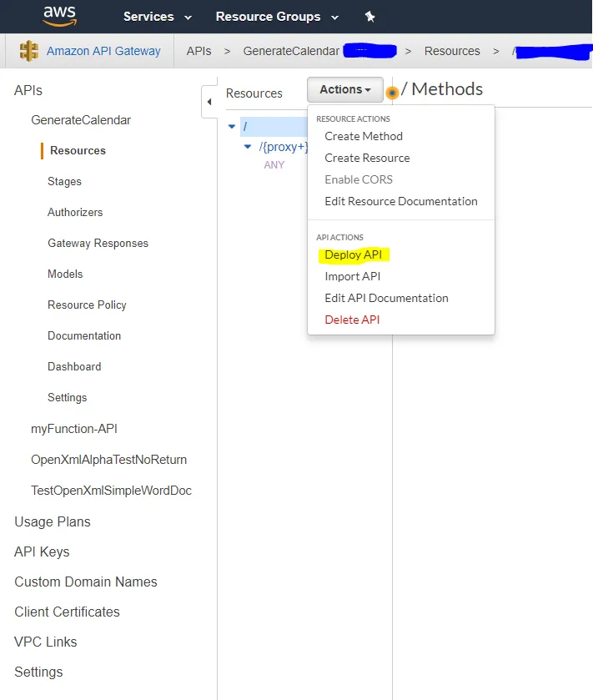Screen dimensions: 593x700
Task: Select the ANY method
Action: (x=274, y=165)
